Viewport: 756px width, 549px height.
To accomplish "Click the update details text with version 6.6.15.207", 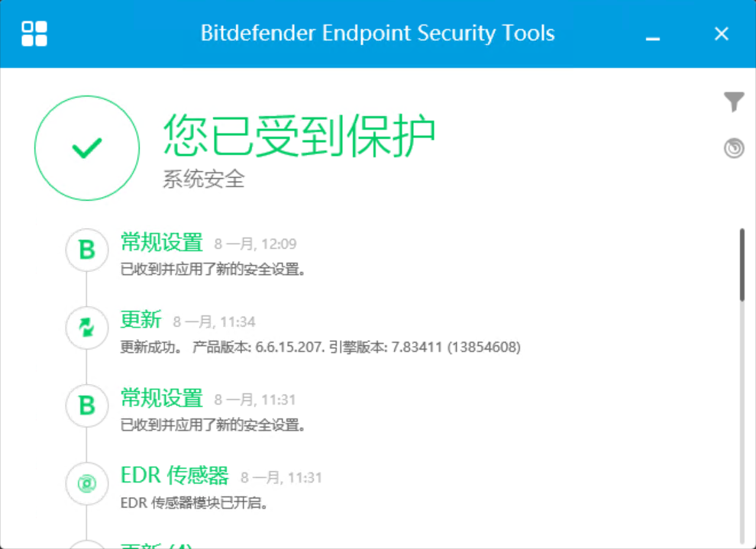I will 321,347.
